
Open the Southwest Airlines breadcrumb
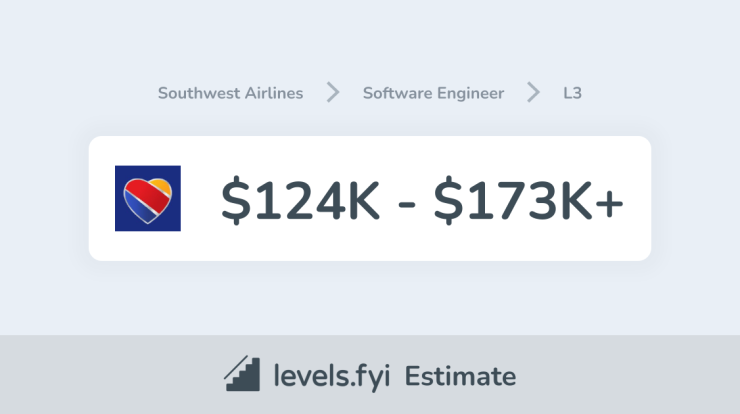[x=230, y=93]
